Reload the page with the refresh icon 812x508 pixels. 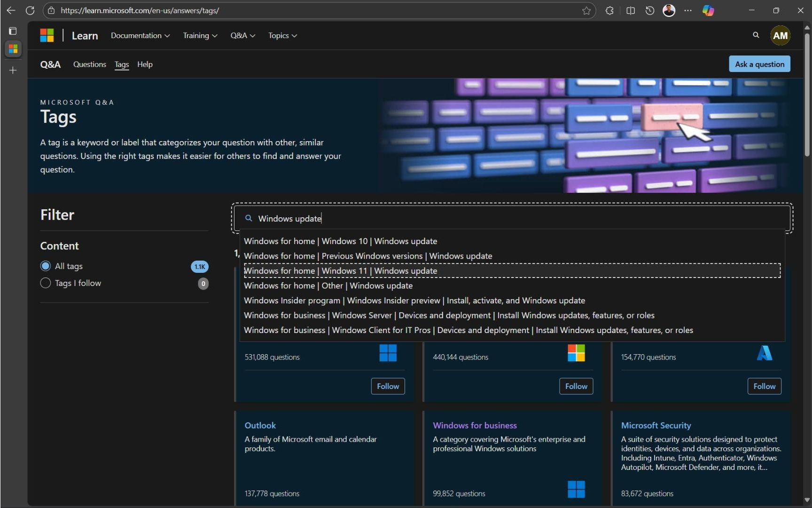[x=30, y=10]
